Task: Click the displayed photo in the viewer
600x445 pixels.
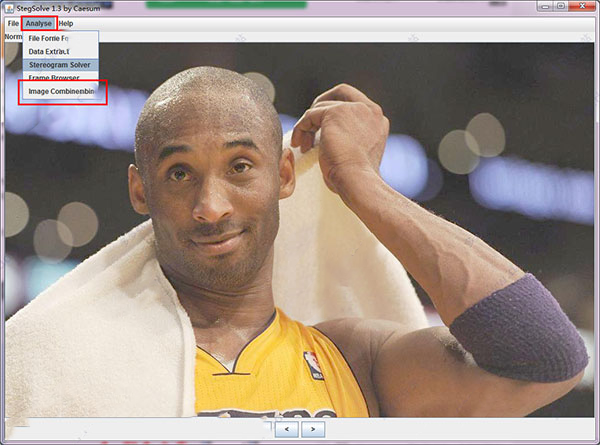Action: [300, 230]
